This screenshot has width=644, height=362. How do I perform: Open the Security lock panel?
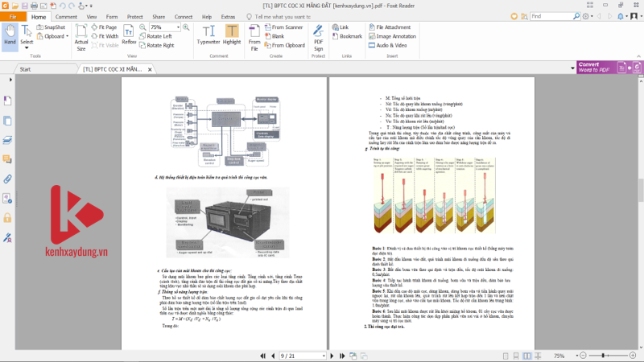coord(7,218)
